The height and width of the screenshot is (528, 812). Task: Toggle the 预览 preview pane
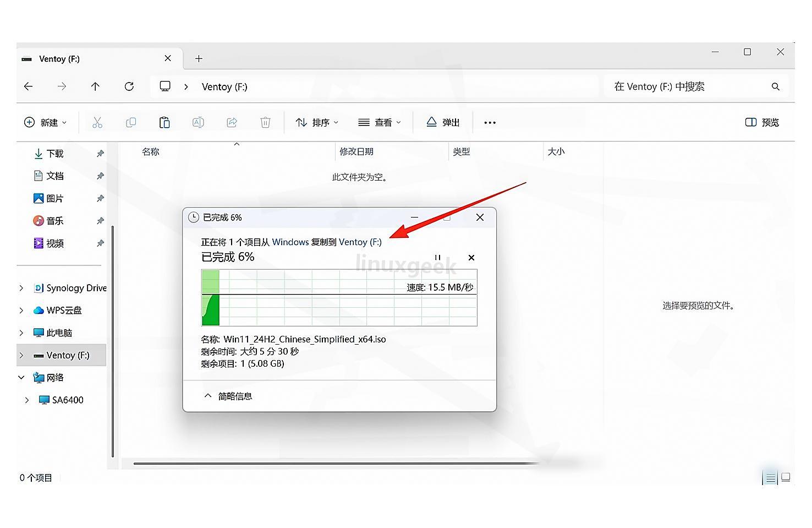[762, 122]
